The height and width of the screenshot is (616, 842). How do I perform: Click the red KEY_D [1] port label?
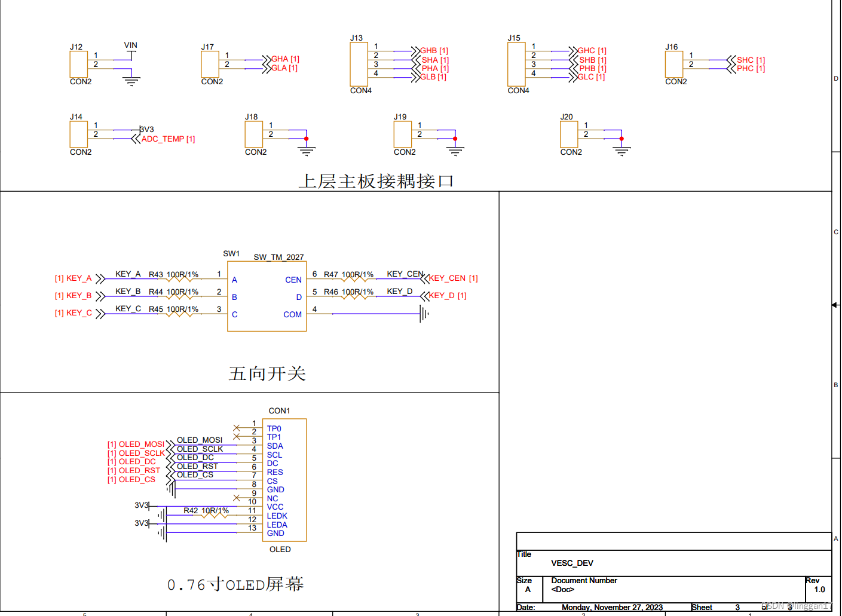point(448,296)
